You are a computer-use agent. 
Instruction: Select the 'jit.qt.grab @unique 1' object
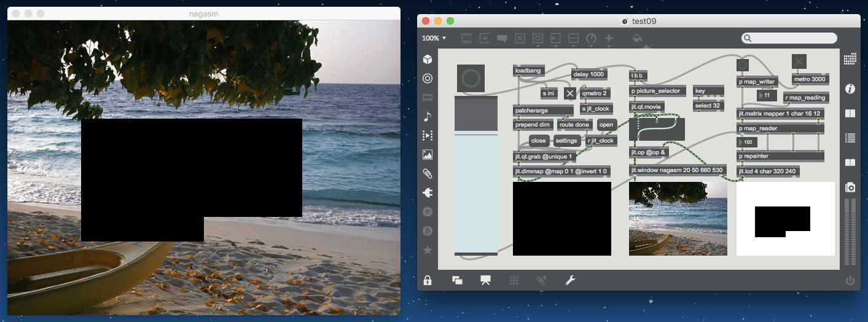pyautogui.click(x=544, y=156)
